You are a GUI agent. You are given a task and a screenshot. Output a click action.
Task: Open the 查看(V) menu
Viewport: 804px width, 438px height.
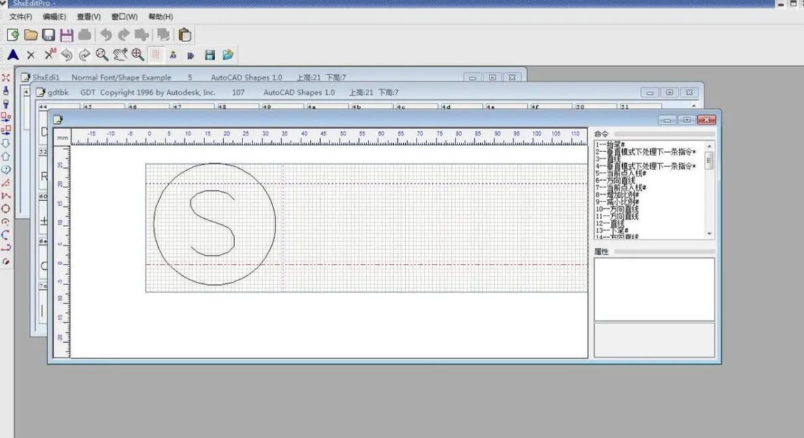[89, 17]
